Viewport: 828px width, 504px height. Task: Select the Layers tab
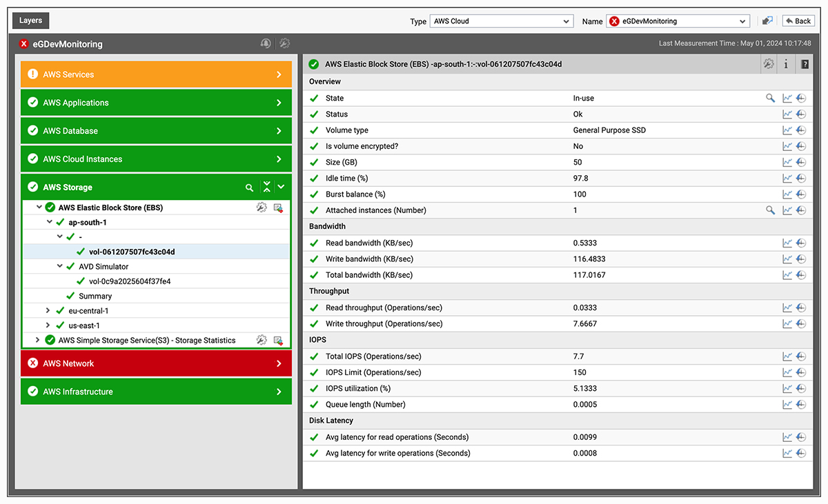pyautogui.click(x=30, y=21)
